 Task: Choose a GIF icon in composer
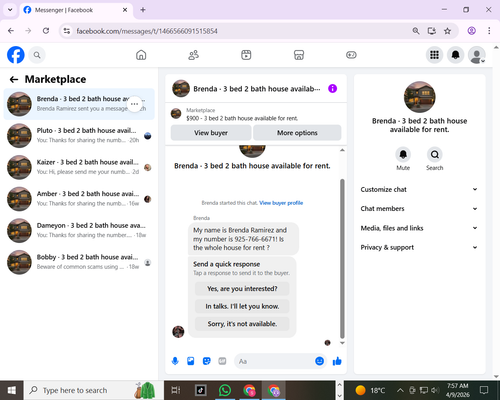point(222,361)
